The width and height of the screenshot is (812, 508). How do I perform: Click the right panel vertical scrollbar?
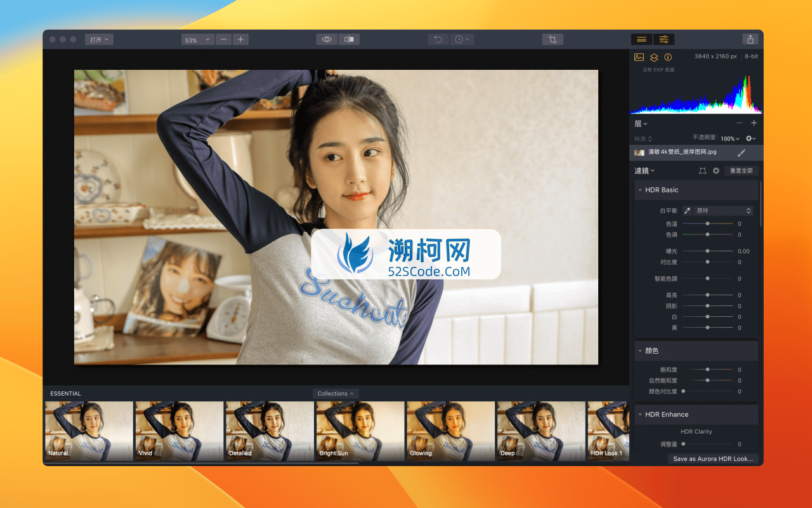coord(761,204)
